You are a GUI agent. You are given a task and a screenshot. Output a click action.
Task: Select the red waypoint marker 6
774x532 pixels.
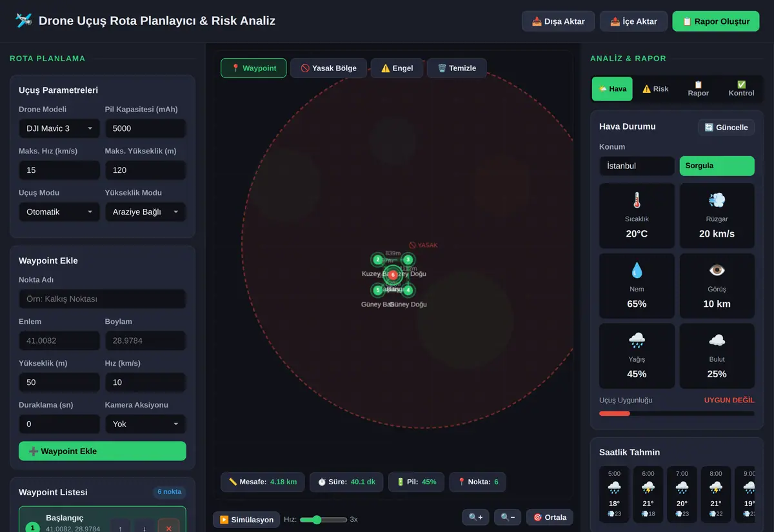[393, 275]
